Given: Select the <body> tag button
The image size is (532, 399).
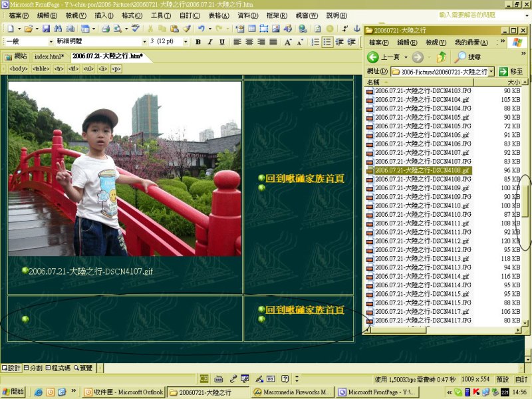Looking at the screenshot, I should click(19, 68).
